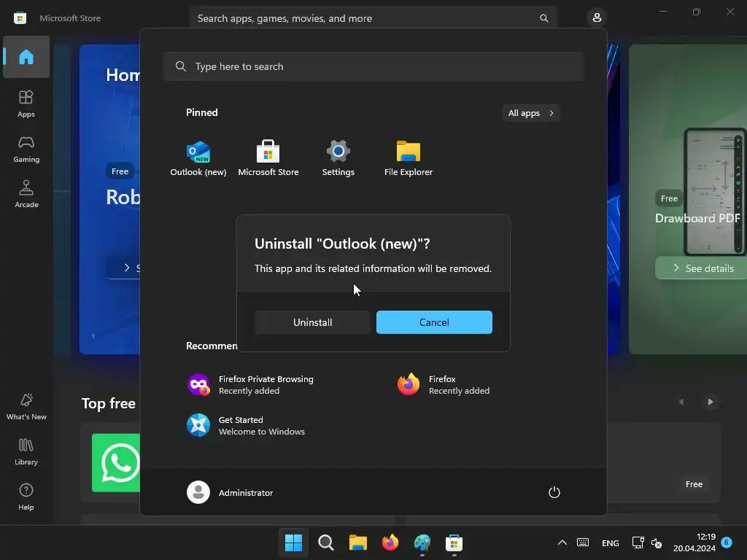Image resolution: width=747 pixels, height=560 pixels.
Task: Expand the All apps list
Action: pyautogui.click(x=531, y=113)
